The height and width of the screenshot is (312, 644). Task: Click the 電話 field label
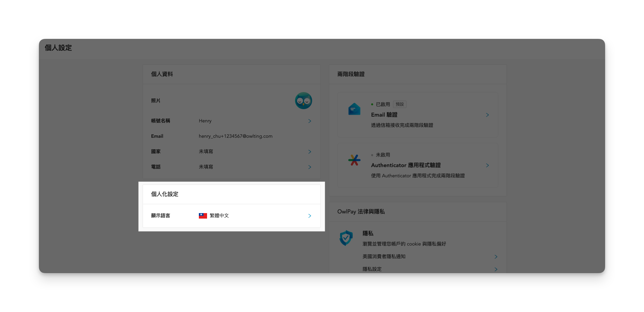click(156, 167)
